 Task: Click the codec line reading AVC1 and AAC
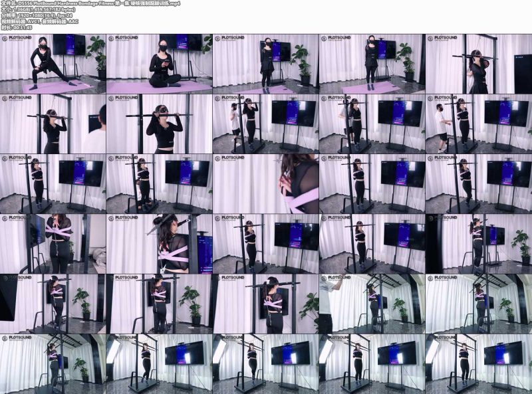[x=40, y=22]
